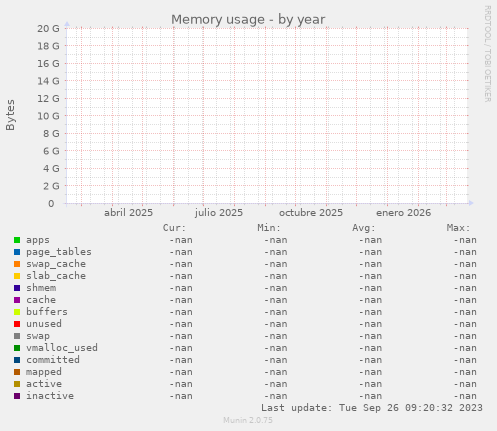
Task: Click the 'Munin 2.0.75' footer text
Action: [248, 420]
